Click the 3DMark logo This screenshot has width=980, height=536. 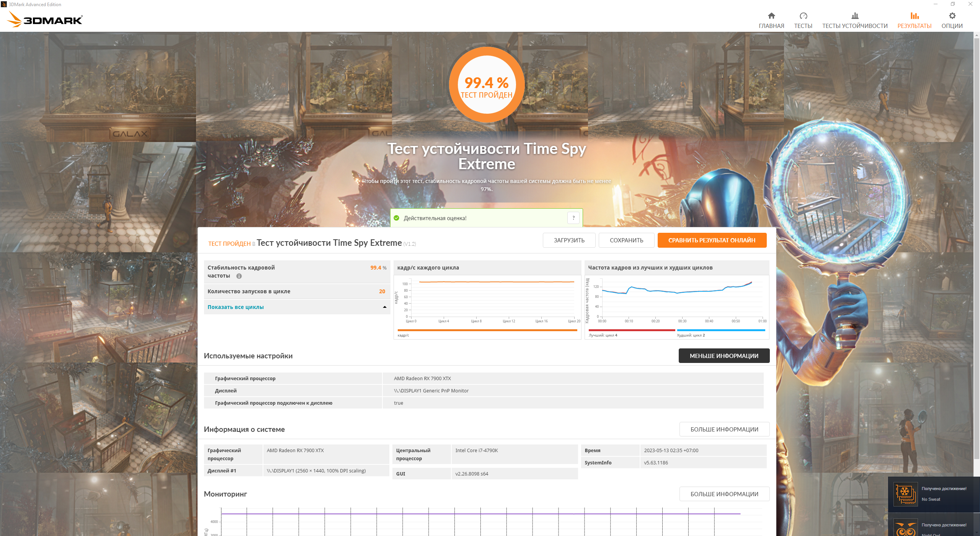click(45, 19)
